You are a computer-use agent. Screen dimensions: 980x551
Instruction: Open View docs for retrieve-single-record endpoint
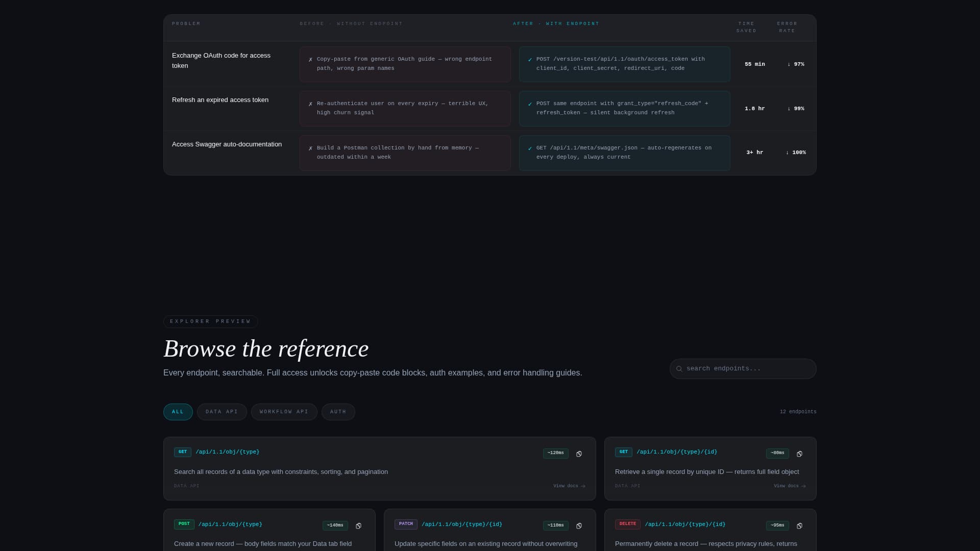coord(790,486)
